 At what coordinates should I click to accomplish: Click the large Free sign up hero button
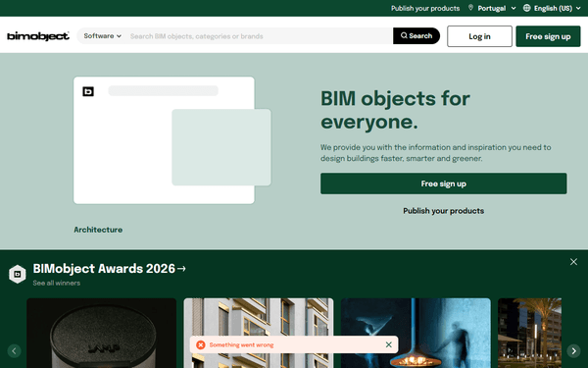pyautogui.click(x=444, y=184)
